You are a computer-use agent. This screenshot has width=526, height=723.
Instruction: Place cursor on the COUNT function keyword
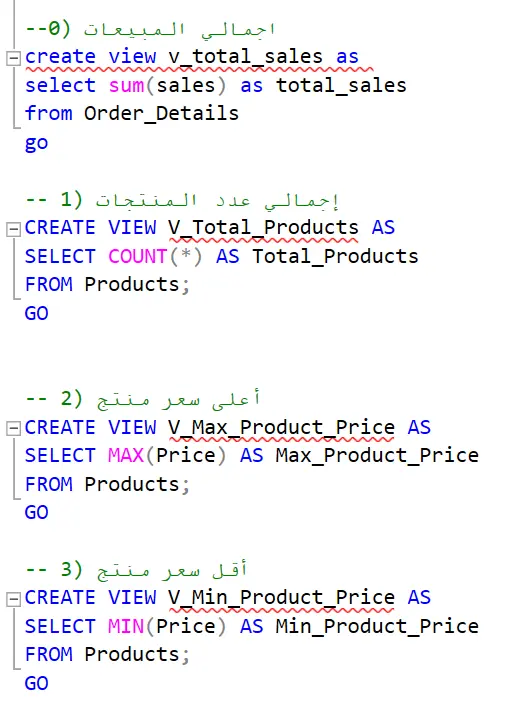pyautogui.click(x=137, y=256)
